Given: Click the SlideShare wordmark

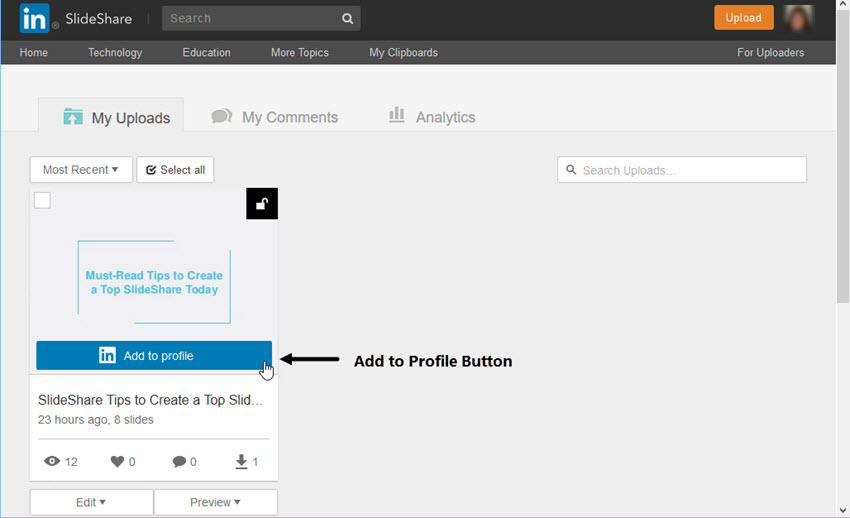Looking at the screenshot, I should coord(99,19).
